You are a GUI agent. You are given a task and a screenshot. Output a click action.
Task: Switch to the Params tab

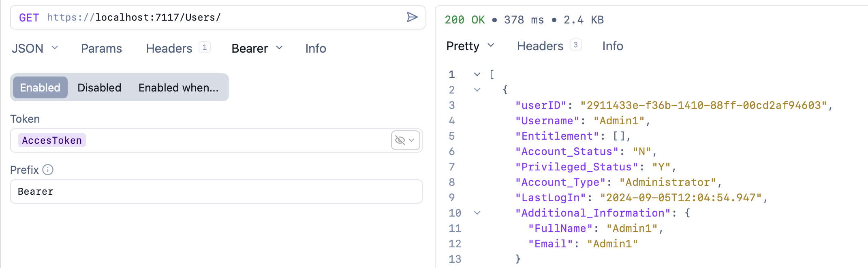[x=101, y=48]
